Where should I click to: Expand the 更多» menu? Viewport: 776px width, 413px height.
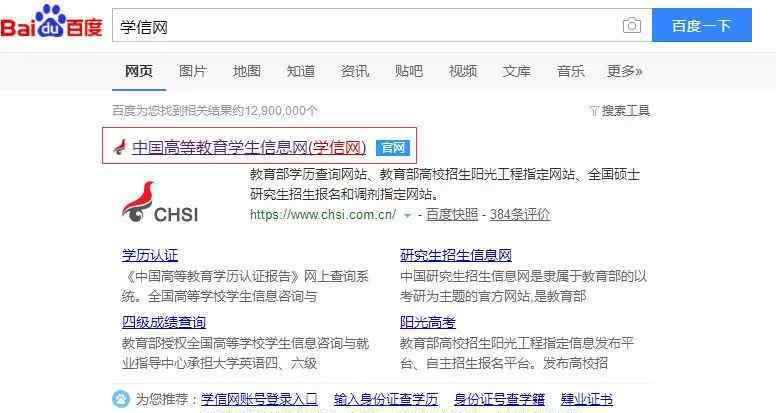coord(625,71)
